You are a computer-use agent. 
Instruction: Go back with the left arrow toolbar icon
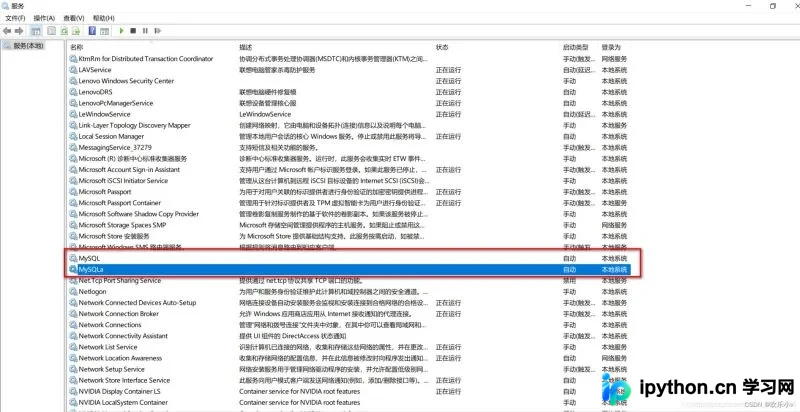tap(7, 31)
